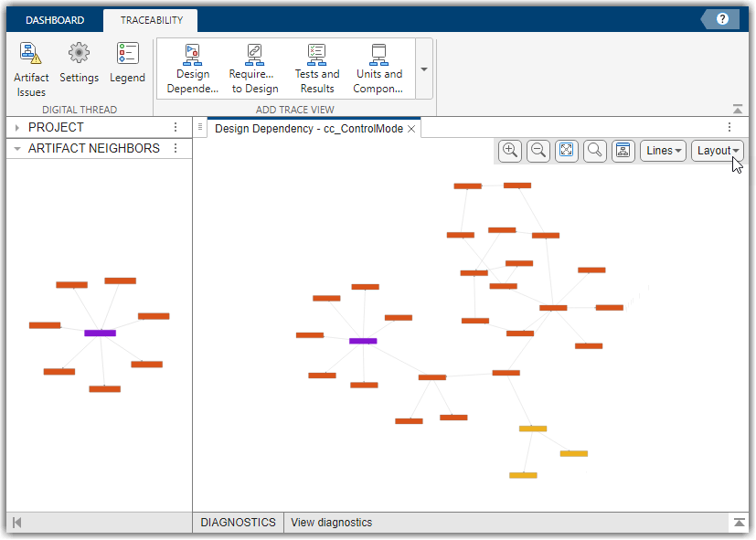Open Project panel options menu
Screen dimensions: 756x540
176,127
